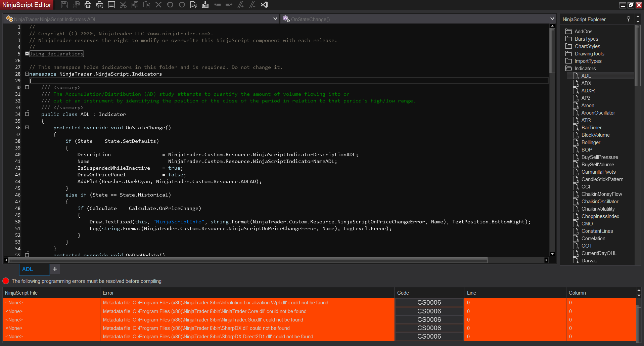Click the Compile icon in the toolbar
Viewport: 644px width, 346px height.
coord(205,5)
